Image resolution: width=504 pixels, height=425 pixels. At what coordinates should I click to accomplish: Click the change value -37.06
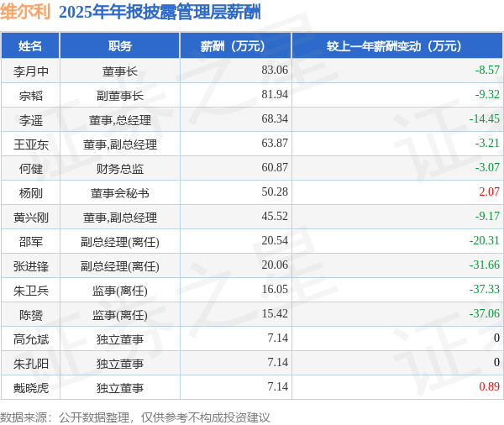coord(485,314)
